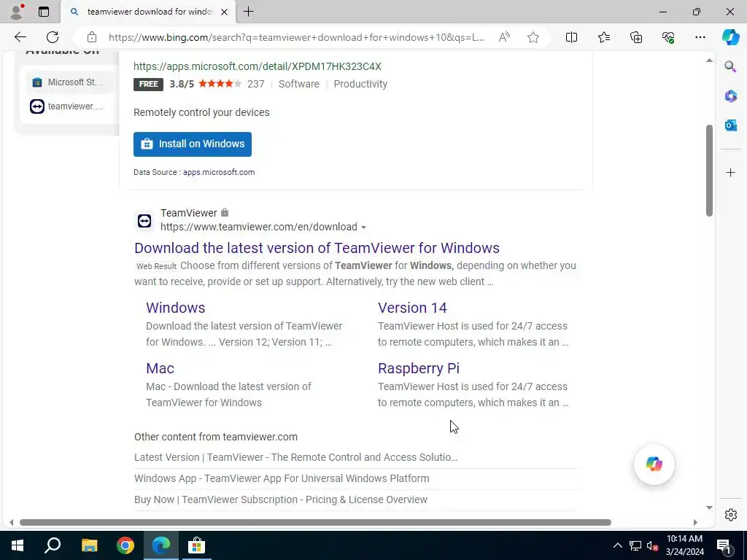Viewport: 747px width, 560px height.
Task: Activate Read aloud icon
Action: click(x=504, y=37)
